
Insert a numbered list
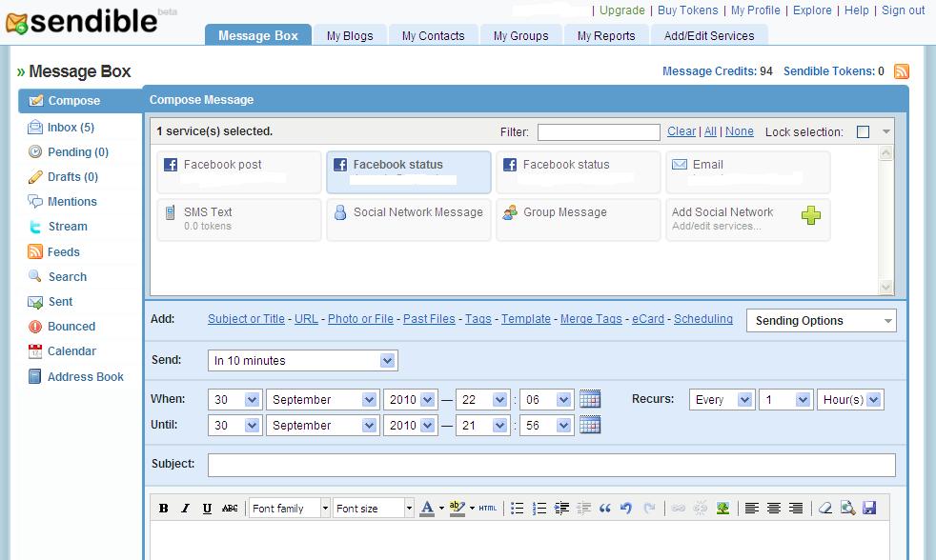[x=539, y=509]
